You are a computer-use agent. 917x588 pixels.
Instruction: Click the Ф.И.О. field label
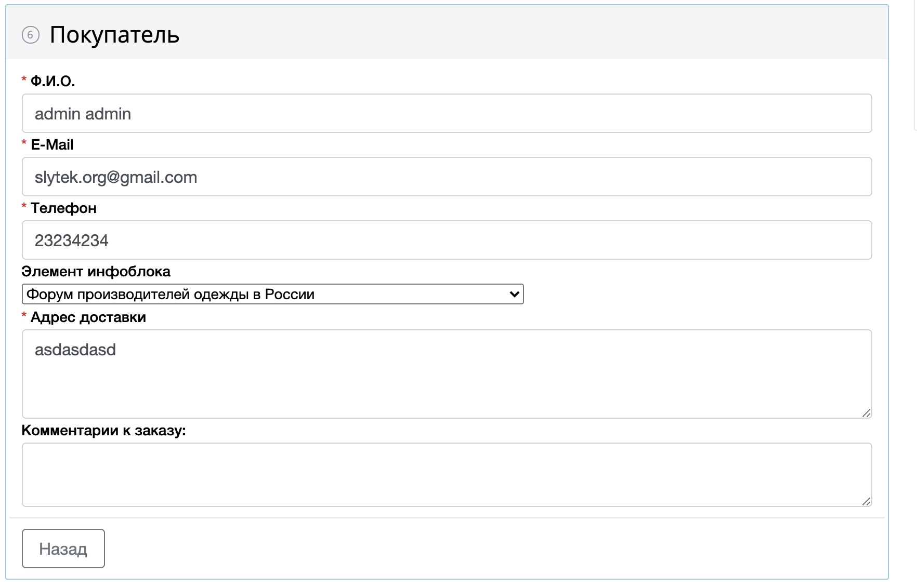coord(53,81)
